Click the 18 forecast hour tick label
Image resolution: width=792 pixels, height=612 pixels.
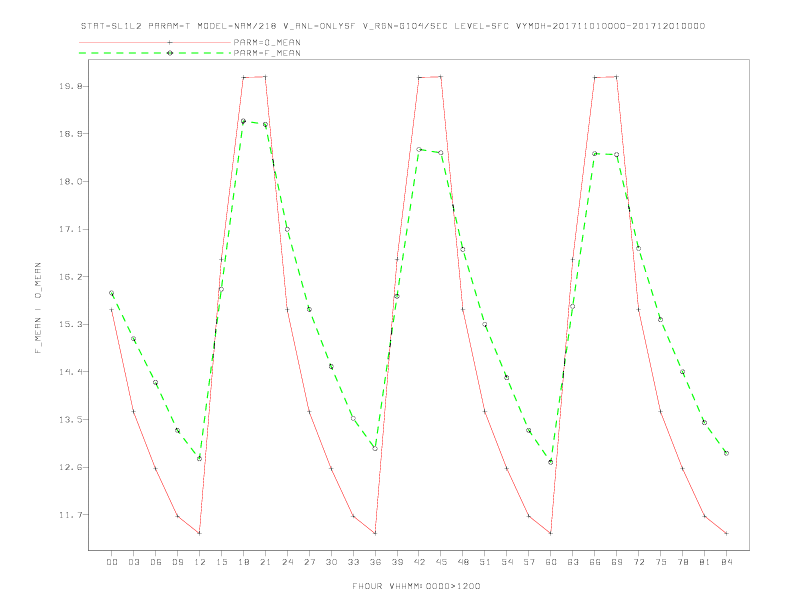coord(243,562)
